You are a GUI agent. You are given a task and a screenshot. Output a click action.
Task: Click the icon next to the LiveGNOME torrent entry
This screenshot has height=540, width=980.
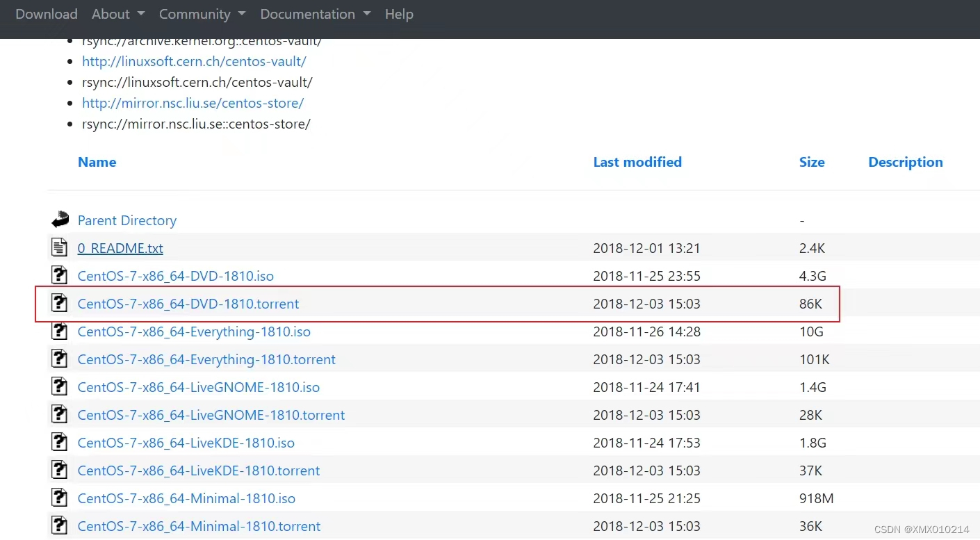coord(59,415)
